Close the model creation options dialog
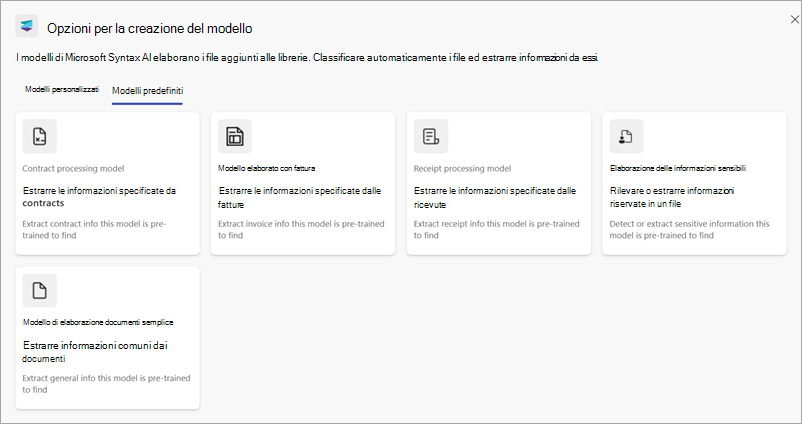Screen dimensions: 802x424 point(794,19)
